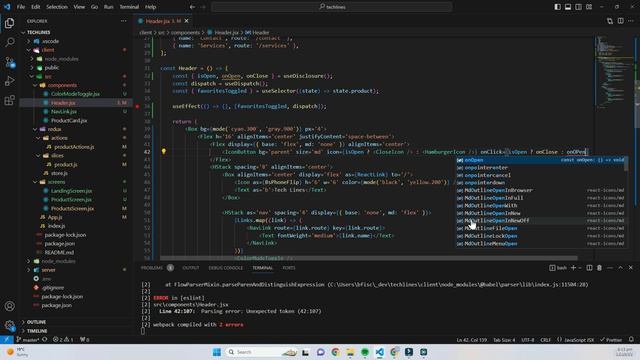Open ProductCard.jsx in explorer

[69, 120]
